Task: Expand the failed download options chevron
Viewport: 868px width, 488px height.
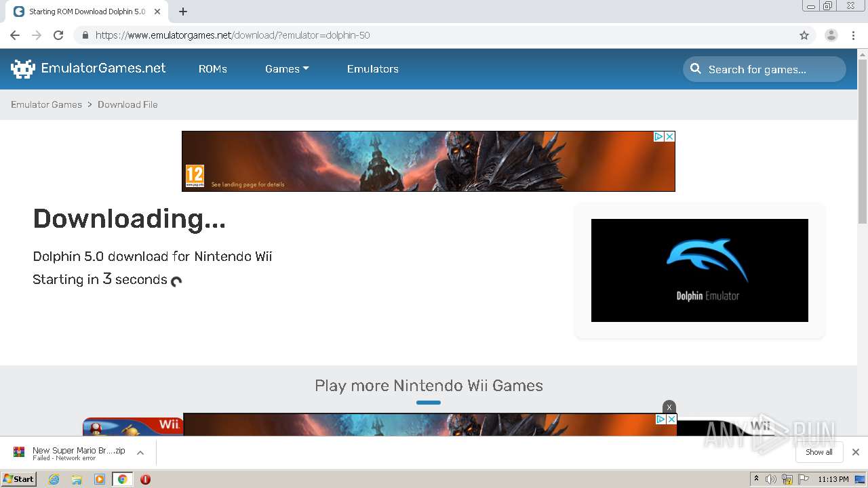Action: pos(140,453)
